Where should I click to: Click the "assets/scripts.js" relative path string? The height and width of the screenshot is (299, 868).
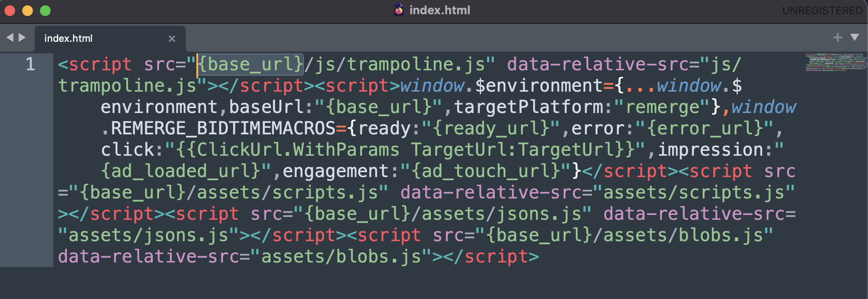click(x=694, y=193)
